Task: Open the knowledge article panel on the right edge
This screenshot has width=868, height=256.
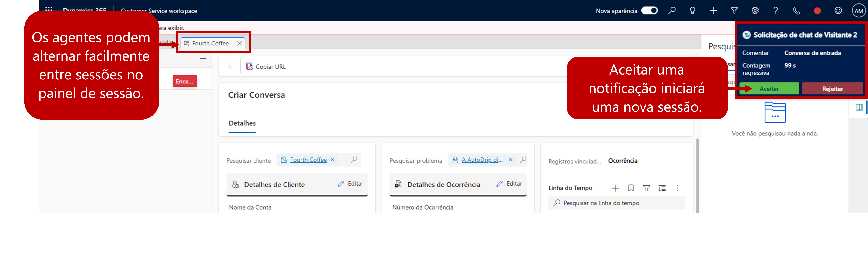Action: click(x=860, y=107)
